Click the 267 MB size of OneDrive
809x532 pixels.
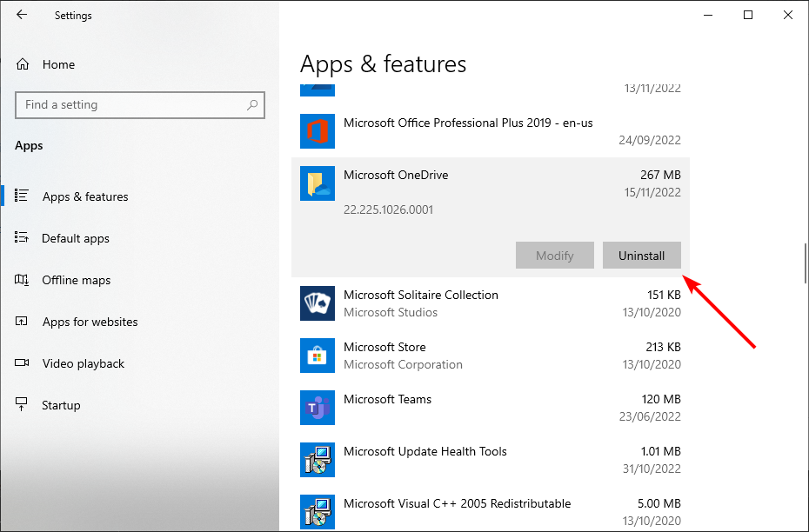click(x=660, y=176)
